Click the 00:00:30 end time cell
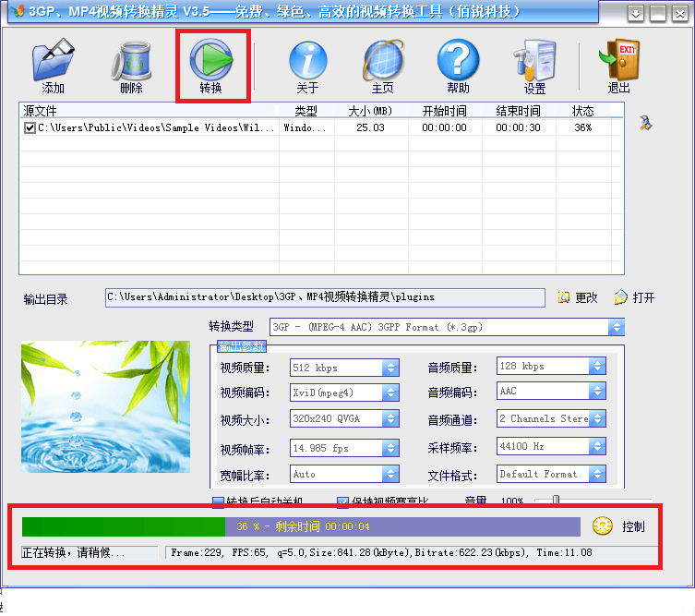 pyautogui.click(x=518, y=128)
